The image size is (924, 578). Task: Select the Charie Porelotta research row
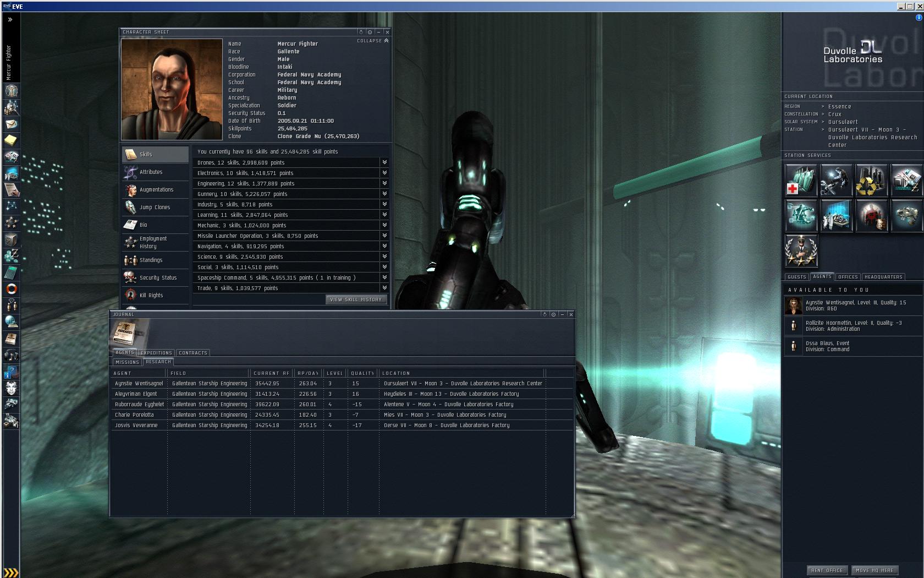pos(343,415)
